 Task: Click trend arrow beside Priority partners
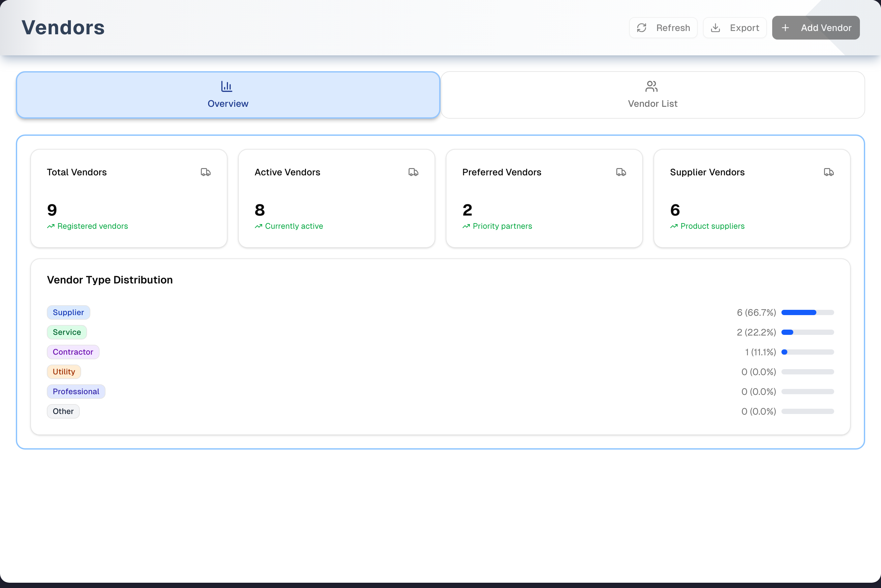(x=466, y=226)
